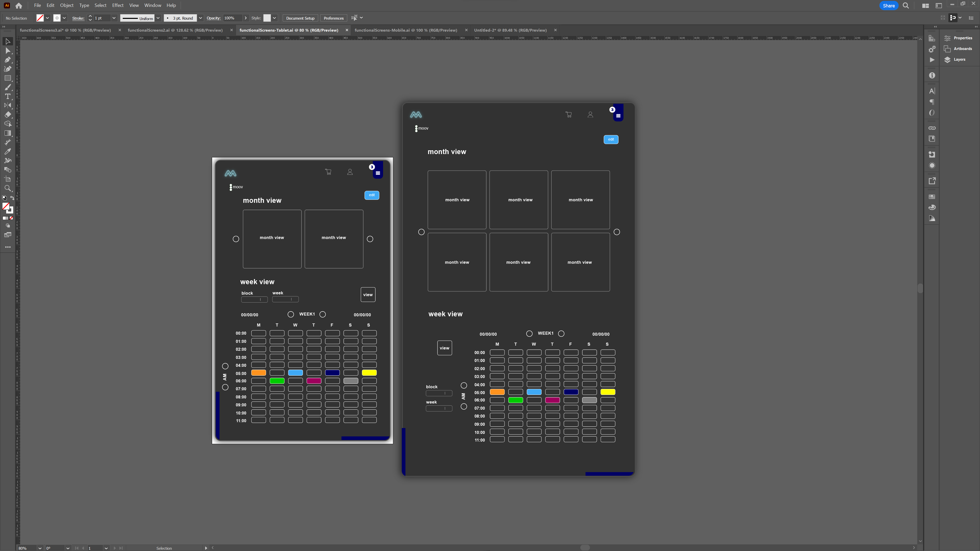The width and height of the screenshot is (980, 551).
Task: Select the Reflect tool
Action: tap(8, 105)
